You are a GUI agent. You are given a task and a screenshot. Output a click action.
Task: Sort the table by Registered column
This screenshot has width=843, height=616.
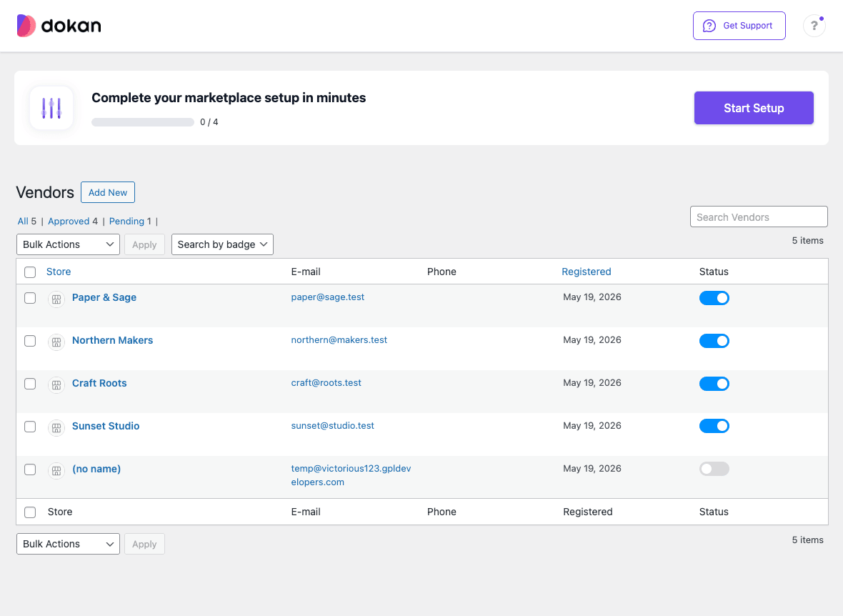pyautogui.click(x=586, y=272)
